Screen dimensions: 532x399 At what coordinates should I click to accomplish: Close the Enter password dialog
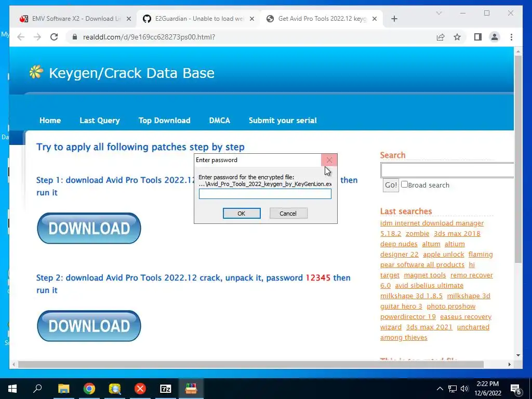(329, 160)
